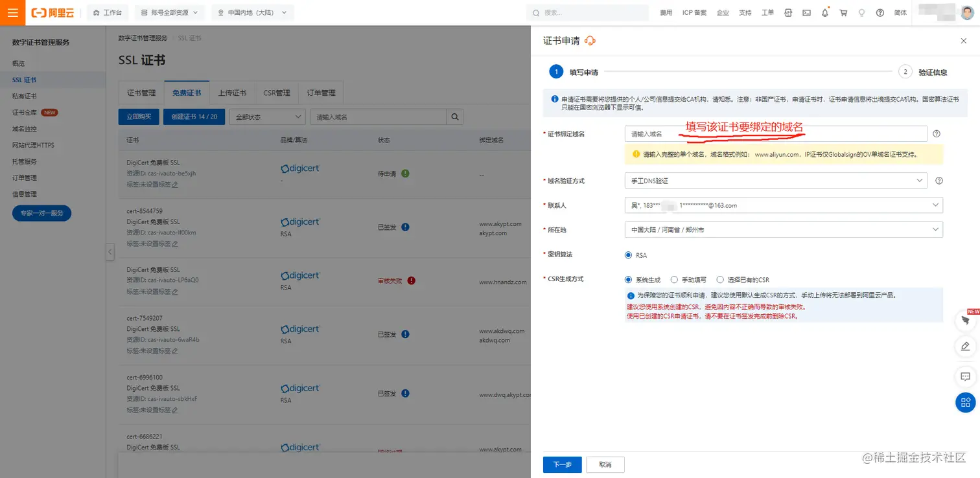This screenshot has height=478, width=980.
Task: Open the 联系人 dropdown
Action: pyautogui.click(x=784, y=205)
